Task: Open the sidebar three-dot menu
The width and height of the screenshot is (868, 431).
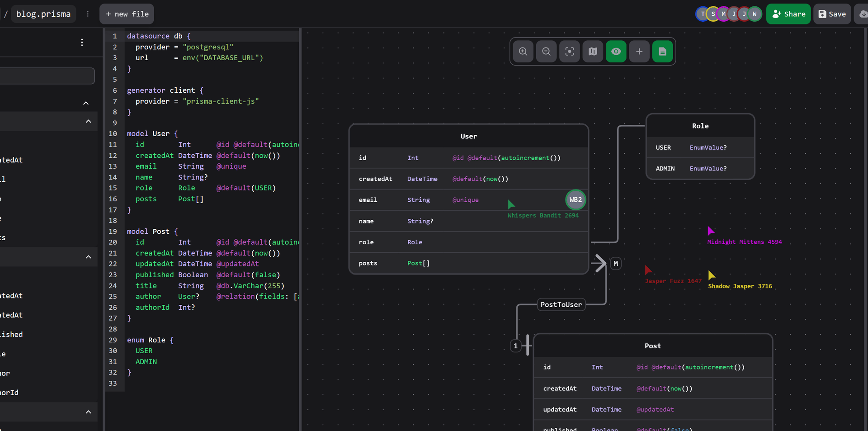Action: pos(82,43)
